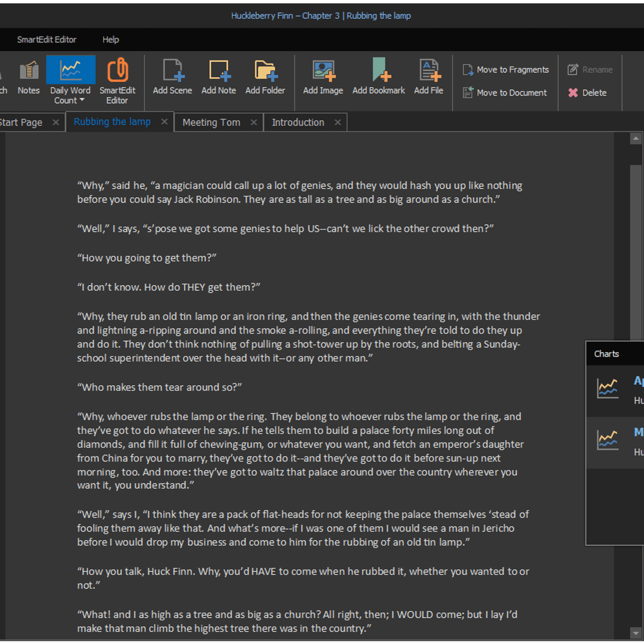The image size is (644, 644).
Task: Expand the Daily Word Count dropdown arrow
Action: coord(82,100)
